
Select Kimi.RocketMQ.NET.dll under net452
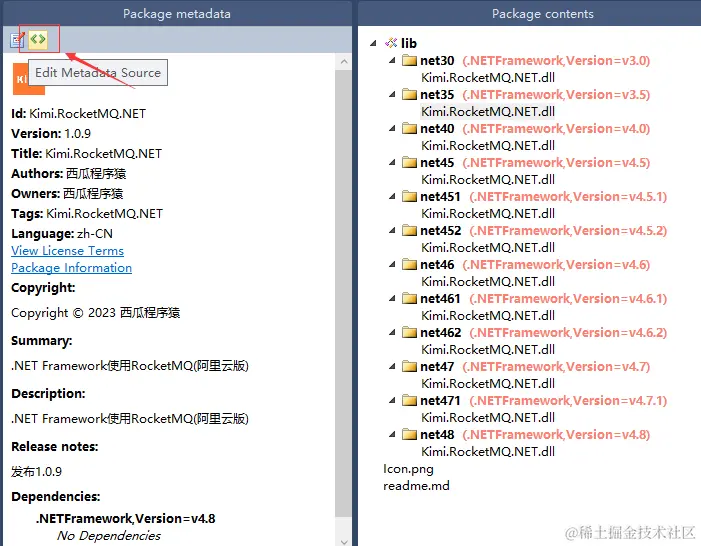click(488, 247)
